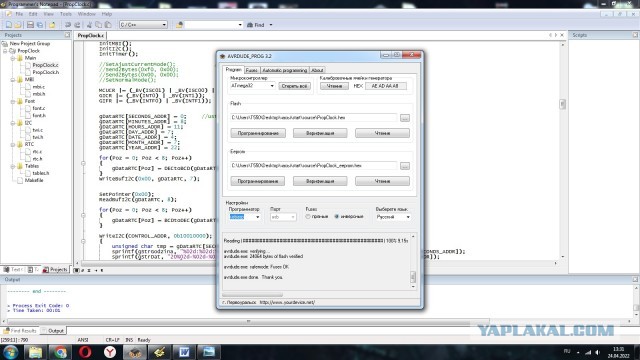Select Makefile in the project tree
Viewport: 640px width, 360px height.
click(34, 180)
